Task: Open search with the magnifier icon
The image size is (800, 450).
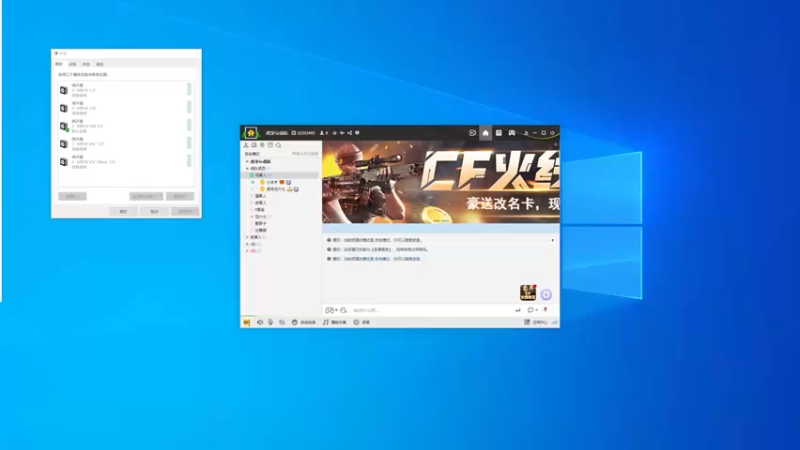Action: (x=279, y=145)
